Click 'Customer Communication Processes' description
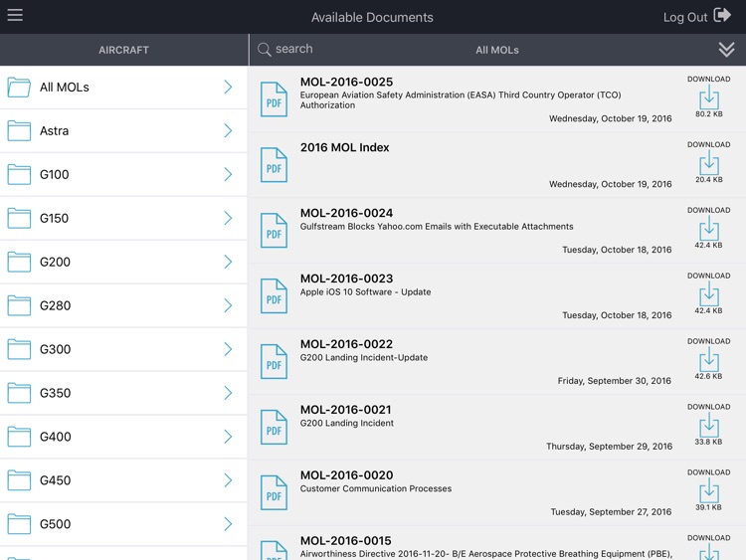746x560 pixels. [x=376, y=488]
